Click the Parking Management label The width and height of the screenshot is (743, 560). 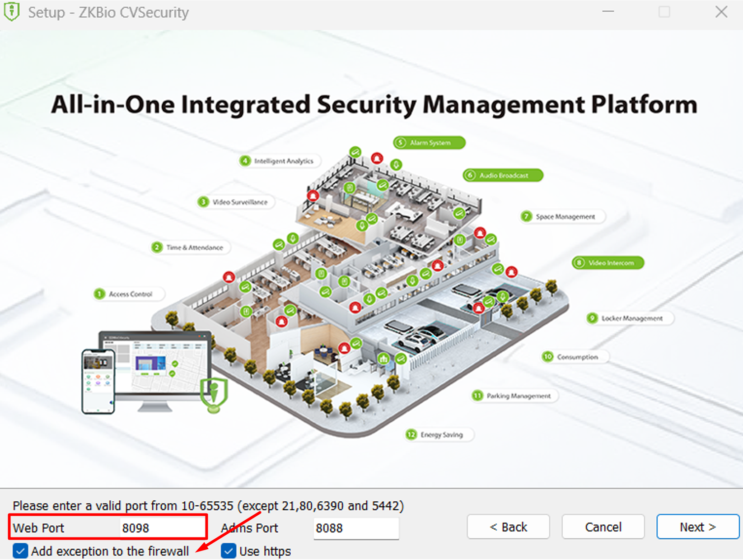[515, 396]
